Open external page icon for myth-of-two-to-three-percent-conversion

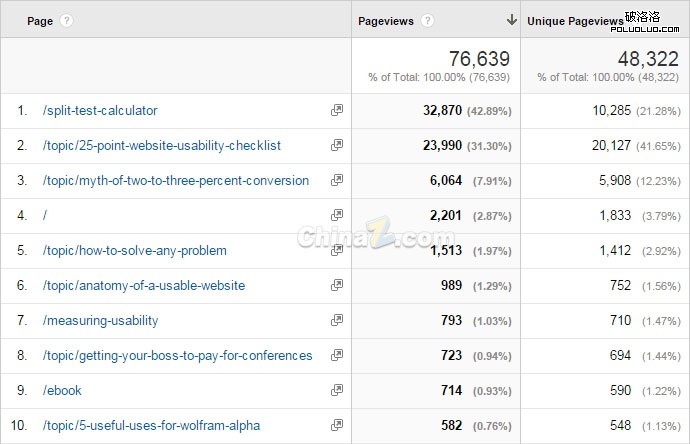click(x=337, y=181)
